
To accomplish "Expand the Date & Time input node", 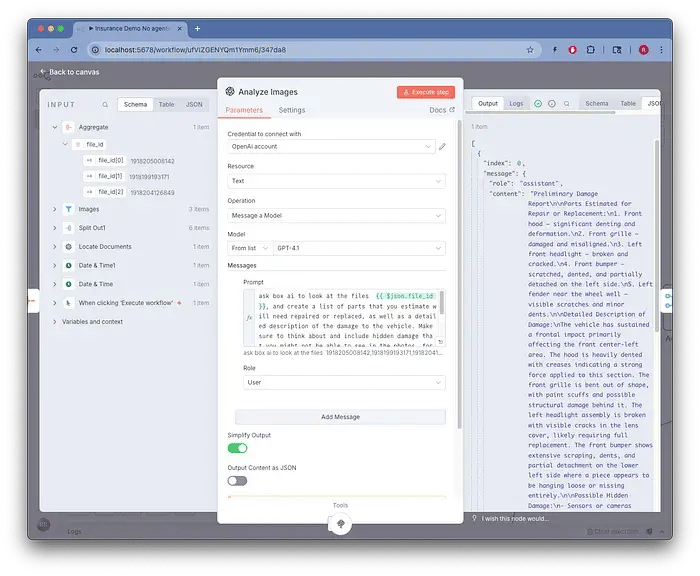I will coord(54,284).
